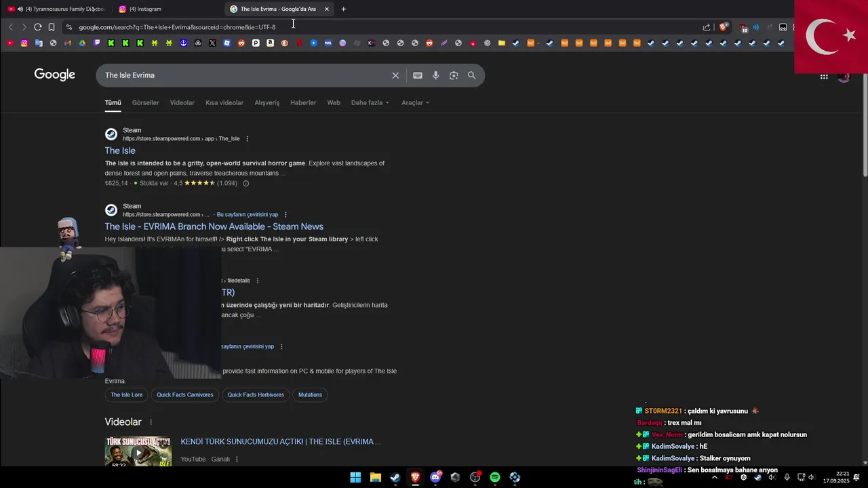Play the Türk sunucusu video thumbnail

[138, 451]
